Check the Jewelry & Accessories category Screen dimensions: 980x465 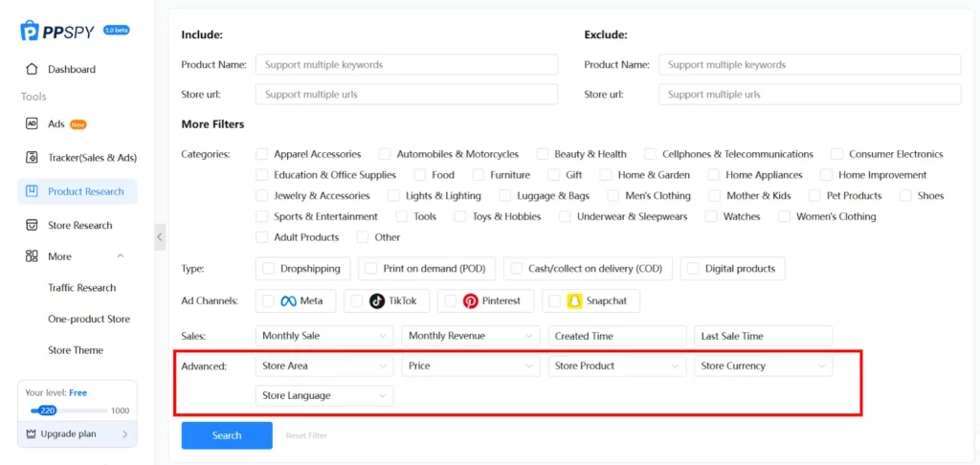262,195
